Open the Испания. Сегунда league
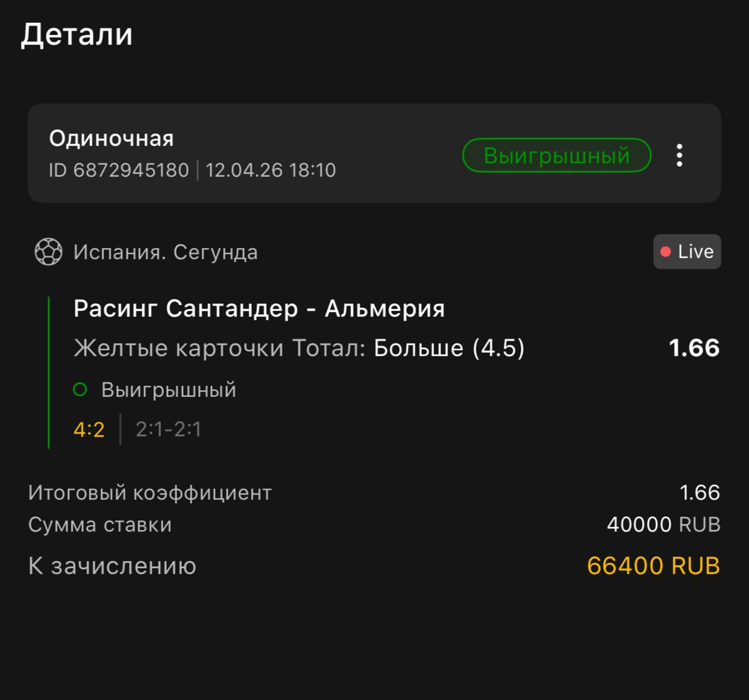This screenshot has width=749, height=700. point(165,252)
